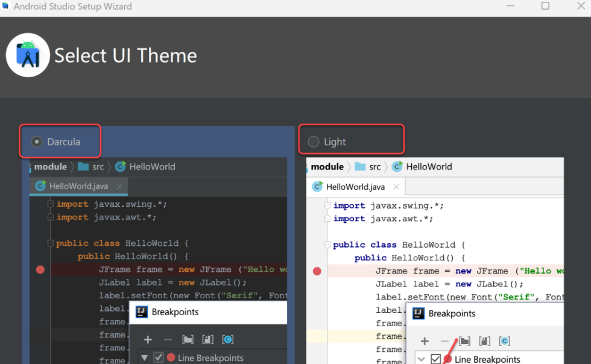Viewport: 591px width, 364px height.
Task: Click module breadcrumb in Darcula preview
Action: (x=51, y=166)
